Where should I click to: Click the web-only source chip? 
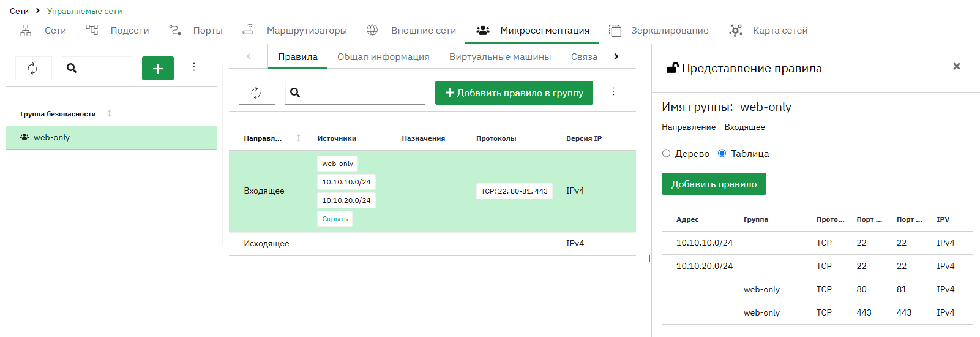pos(338,164)
